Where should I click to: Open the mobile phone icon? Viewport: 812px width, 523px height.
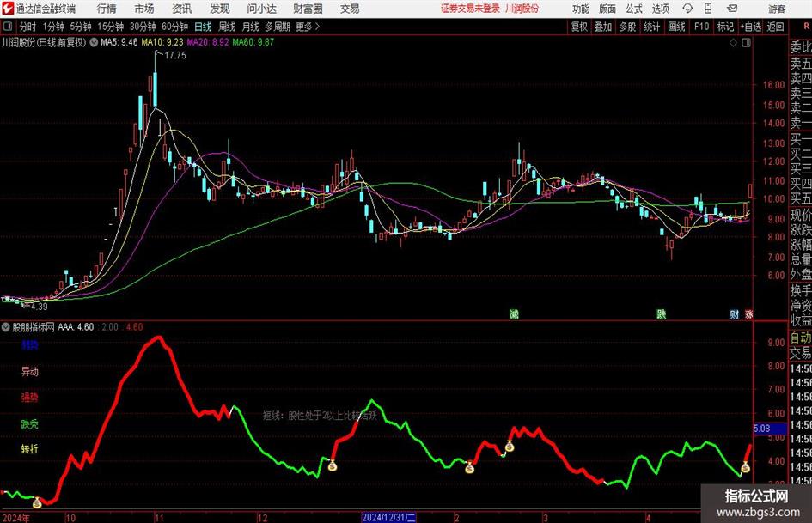coord(708,9)
